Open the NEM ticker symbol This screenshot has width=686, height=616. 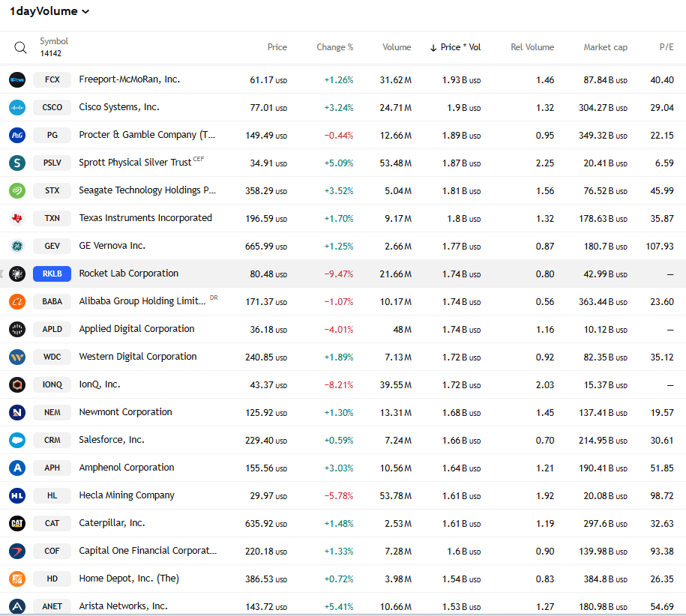click(52, 412)
